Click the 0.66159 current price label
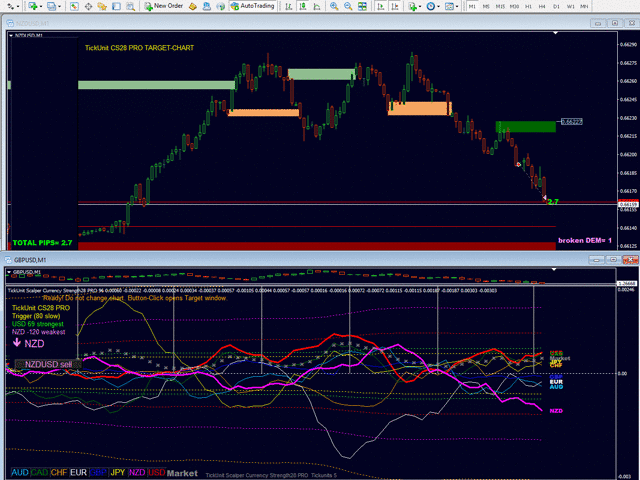640x480 pixels. click(x=629, y=204)
